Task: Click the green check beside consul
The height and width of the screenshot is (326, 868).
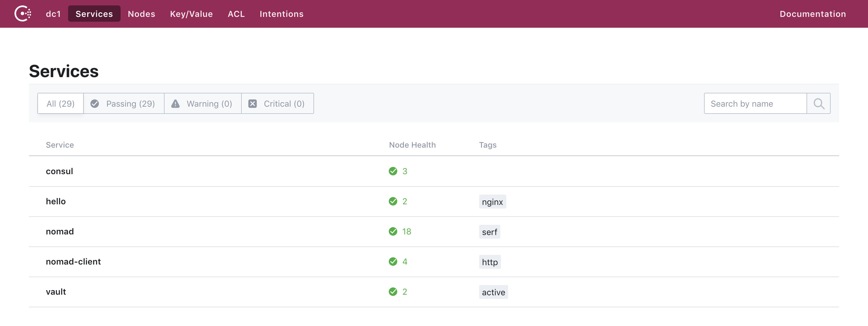Action: click(x=393, y=171)
